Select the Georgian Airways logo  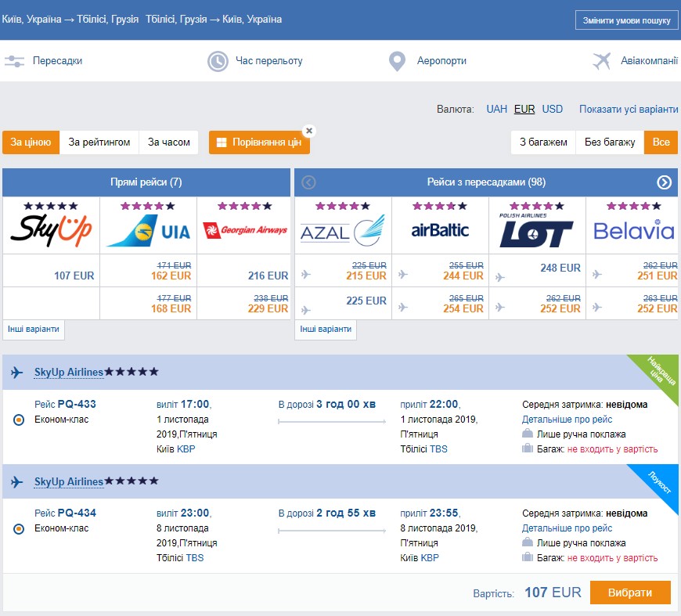coord(245,230)
